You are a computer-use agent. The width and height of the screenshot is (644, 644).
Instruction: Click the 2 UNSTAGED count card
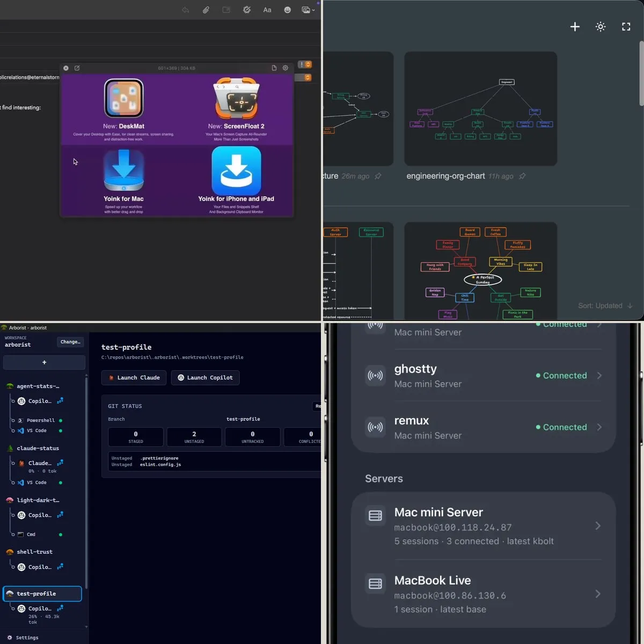pos(194,437)
